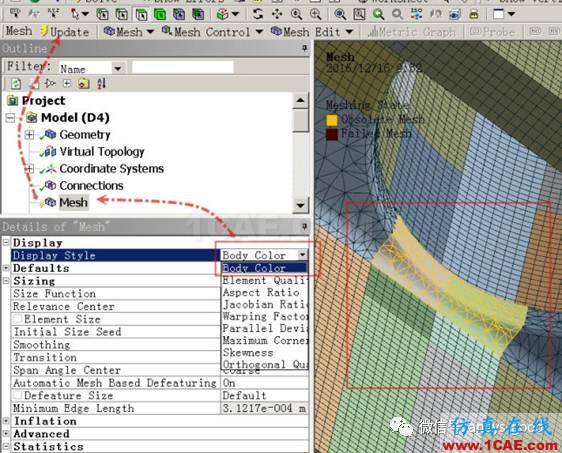Click the yellow Obsolete Mesh legend swatch
The image size is (562, 453).
tap(332, 120)
